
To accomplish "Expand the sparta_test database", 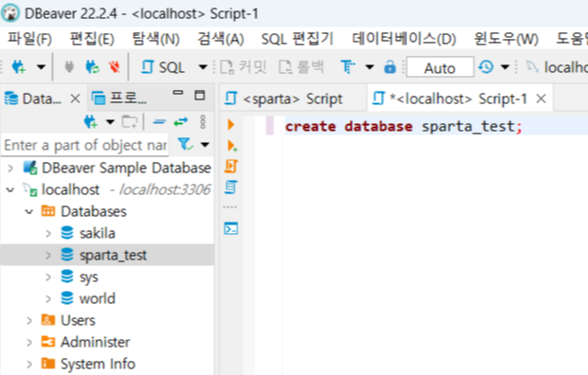I will pyautogui.click(x=48, y=256).
